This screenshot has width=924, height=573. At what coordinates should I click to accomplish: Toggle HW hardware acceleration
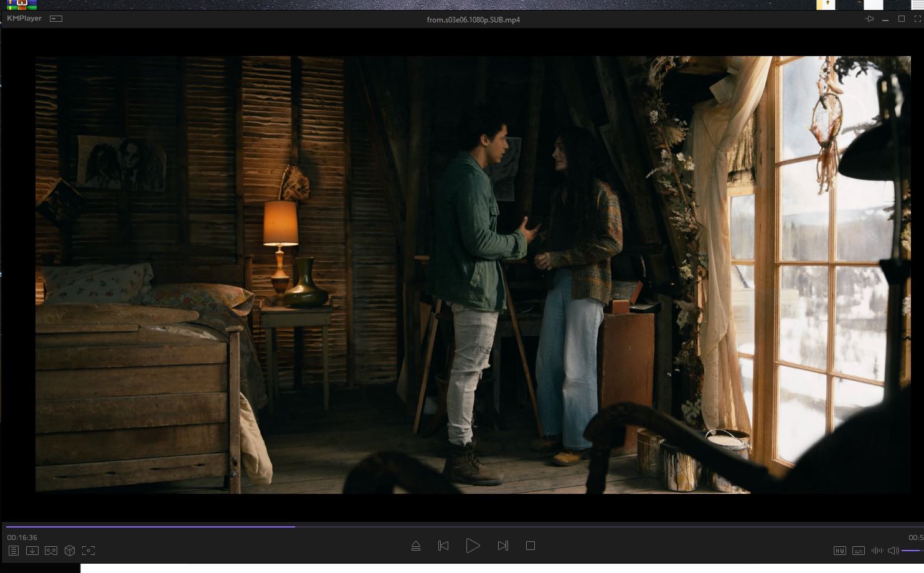[x=839, y=551]
